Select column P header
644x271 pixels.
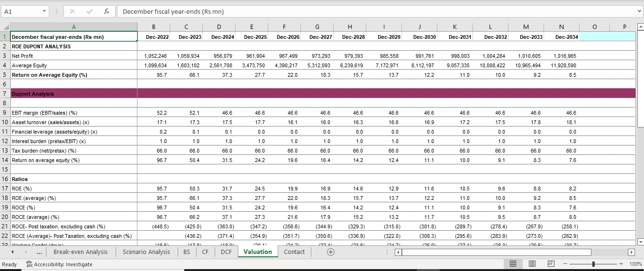pos(624,27)
